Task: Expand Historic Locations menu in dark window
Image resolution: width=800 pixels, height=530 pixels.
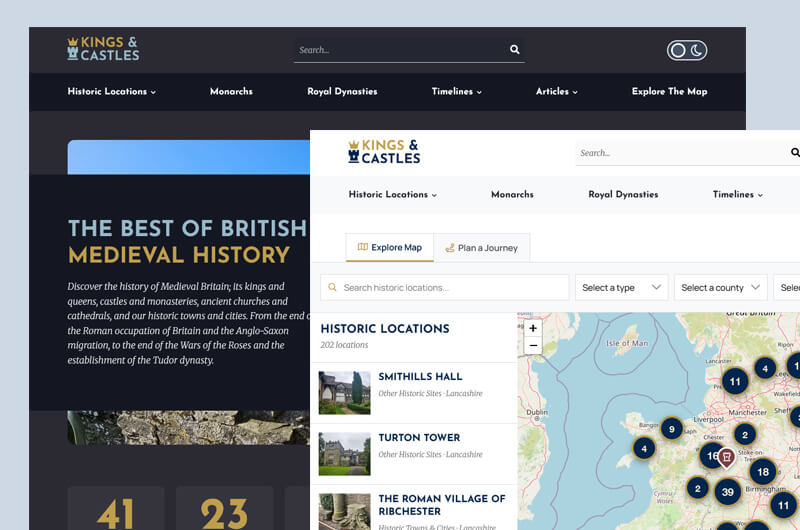Action: (x=112, y=91)
